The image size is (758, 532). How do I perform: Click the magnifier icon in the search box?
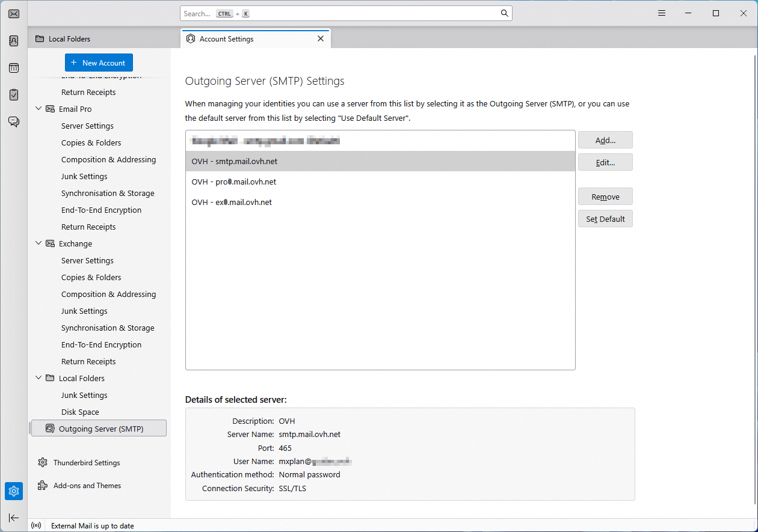[x=504, y=13]
